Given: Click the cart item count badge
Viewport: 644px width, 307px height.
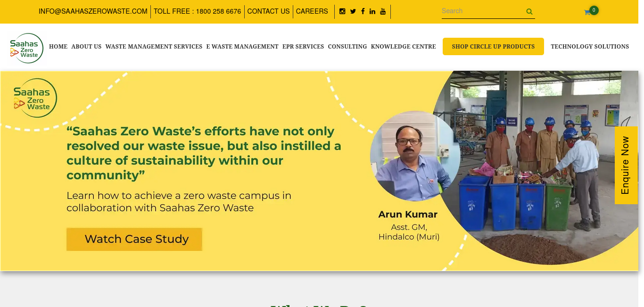Looking at the screenshot, I should click(x=594, y=10).
